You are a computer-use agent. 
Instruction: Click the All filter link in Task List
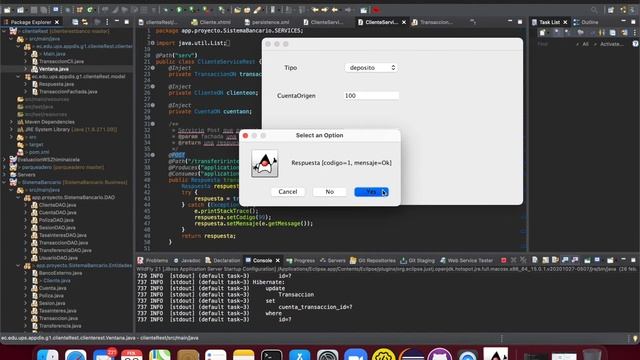585,44
